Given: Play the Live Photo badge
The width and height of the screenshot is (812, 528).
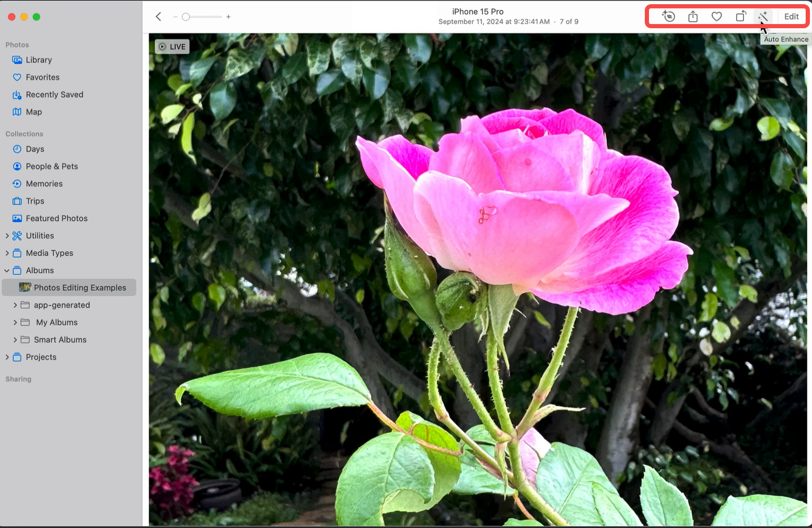Looking at the screenshot, I should point(172,46).
